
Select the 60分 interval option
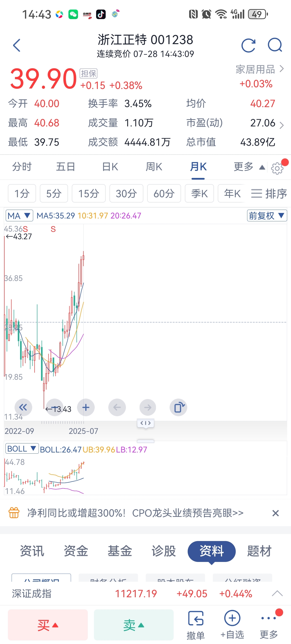(164, 193)
